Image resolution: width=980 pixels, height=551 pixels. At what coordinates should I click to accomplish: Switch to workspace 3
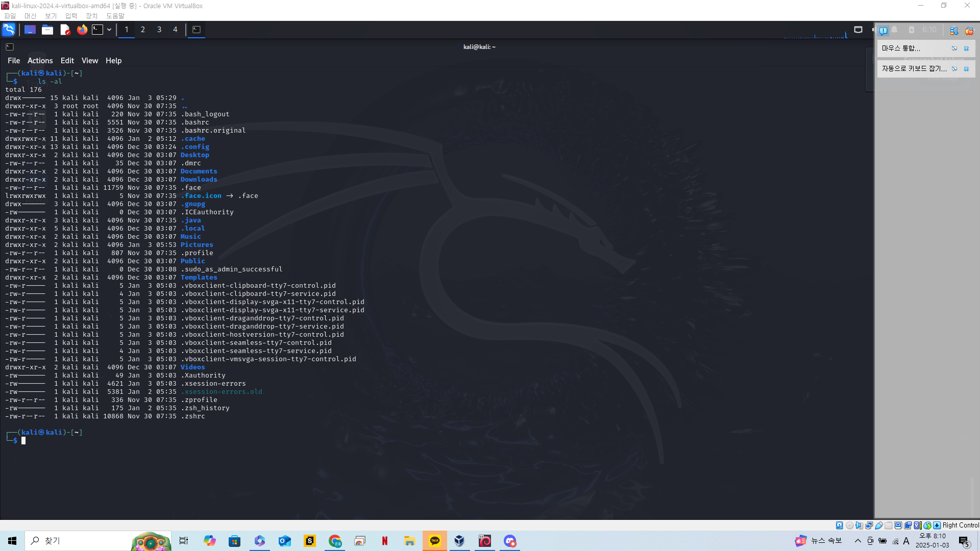pos(159,30)
